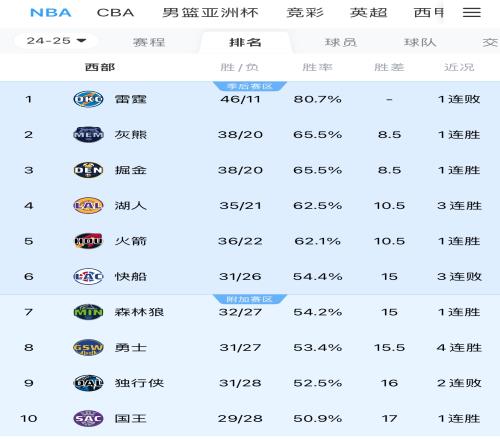500x440 pixels.
Task: Open the 独行侠 team row
Action: click(x=250, y=383)
